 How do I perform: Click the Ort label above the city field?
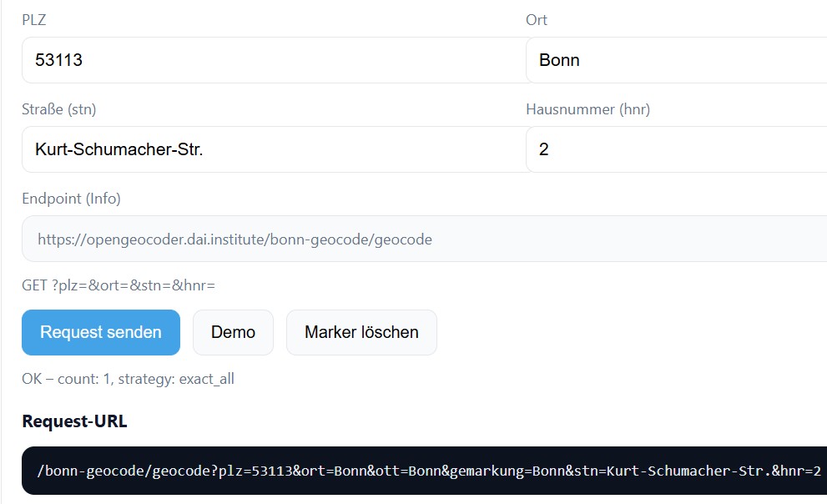click(x=536, y=20)
